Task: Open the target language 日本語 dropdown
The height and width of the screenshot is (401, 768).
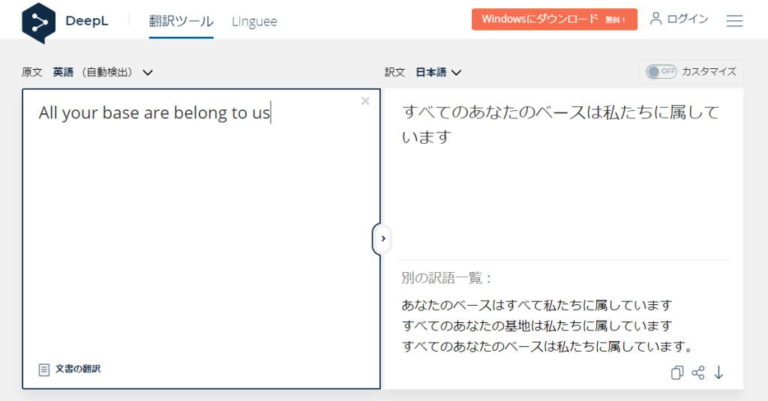Action: click(x=438, y=72)
